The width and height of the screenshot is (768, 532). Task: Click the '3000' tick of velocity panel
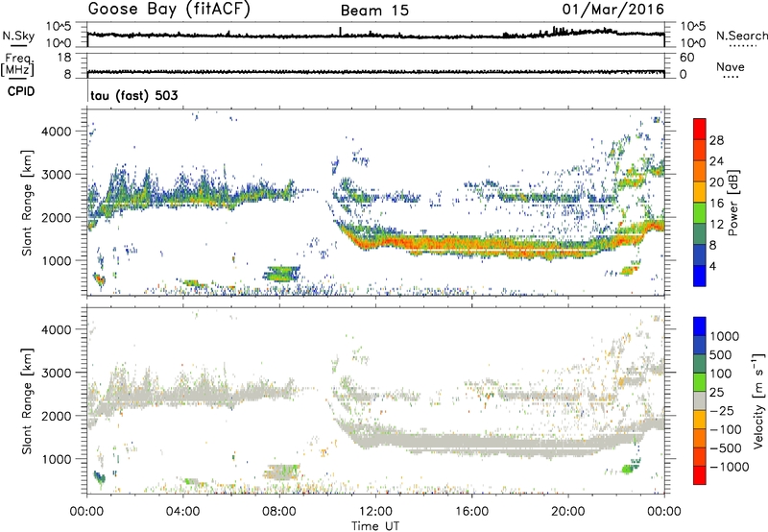[57, 373]
